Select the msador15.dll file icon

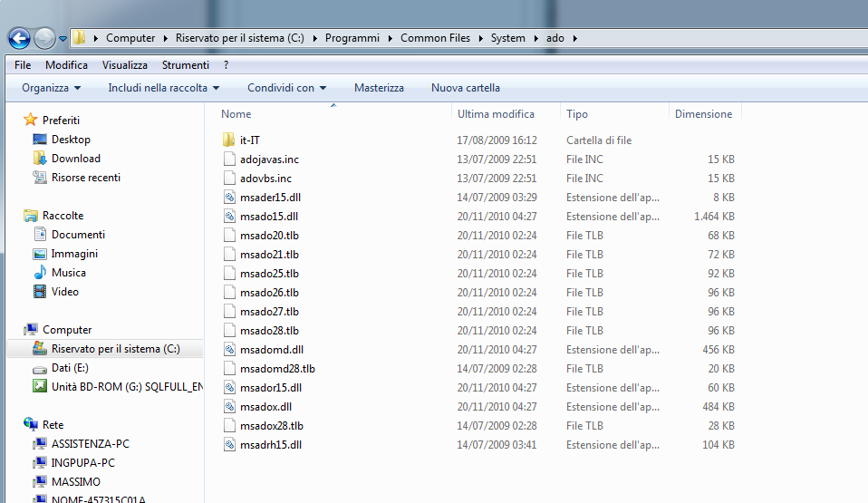(x=229, y=388)
